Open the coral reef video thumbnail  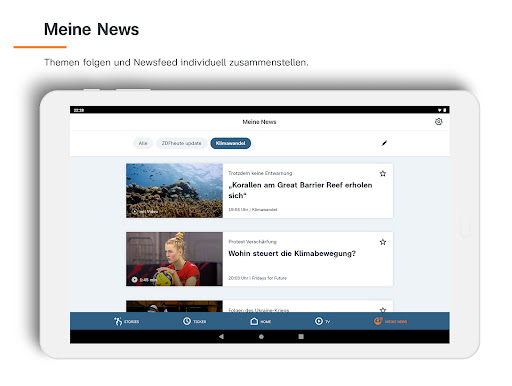coord(174,191)
